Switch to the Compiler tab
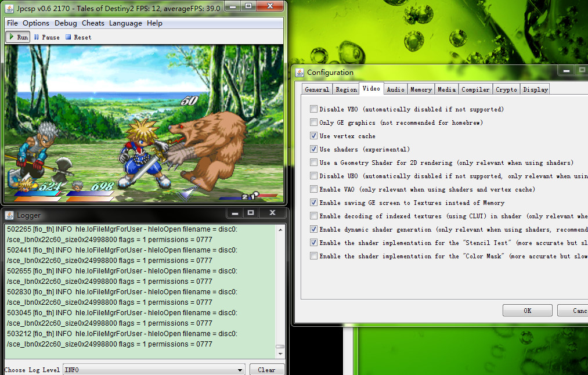 (475, 89)
